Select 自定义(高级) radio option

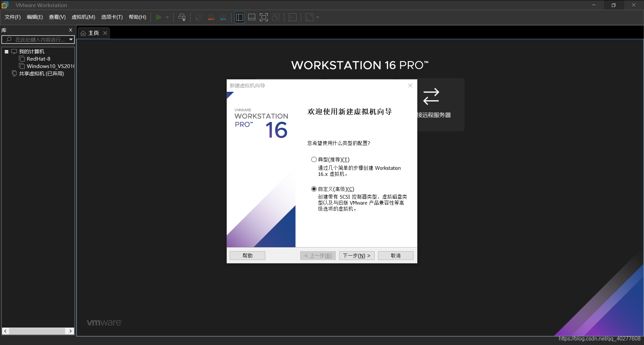pos(314,189)
